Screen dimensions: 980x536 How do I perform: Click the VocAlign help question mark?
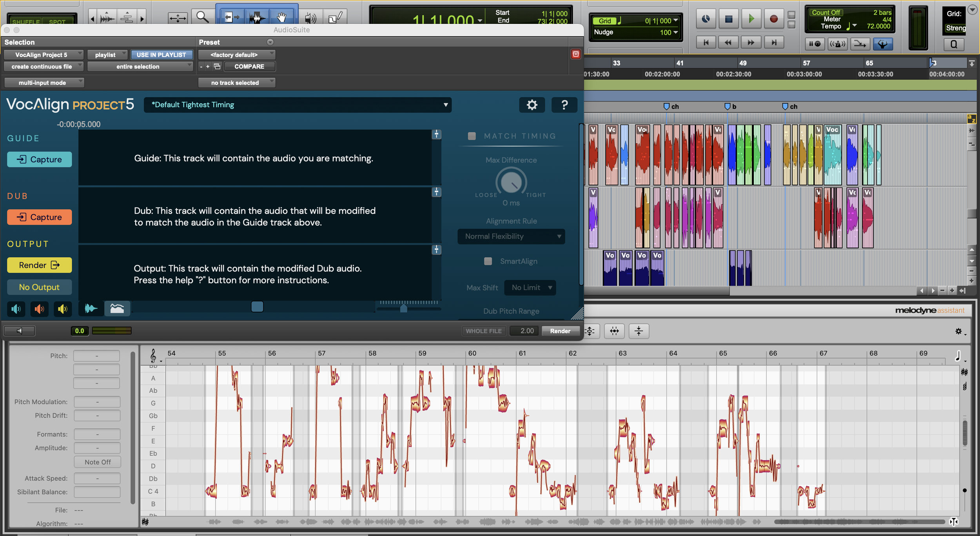click(564, 105)
